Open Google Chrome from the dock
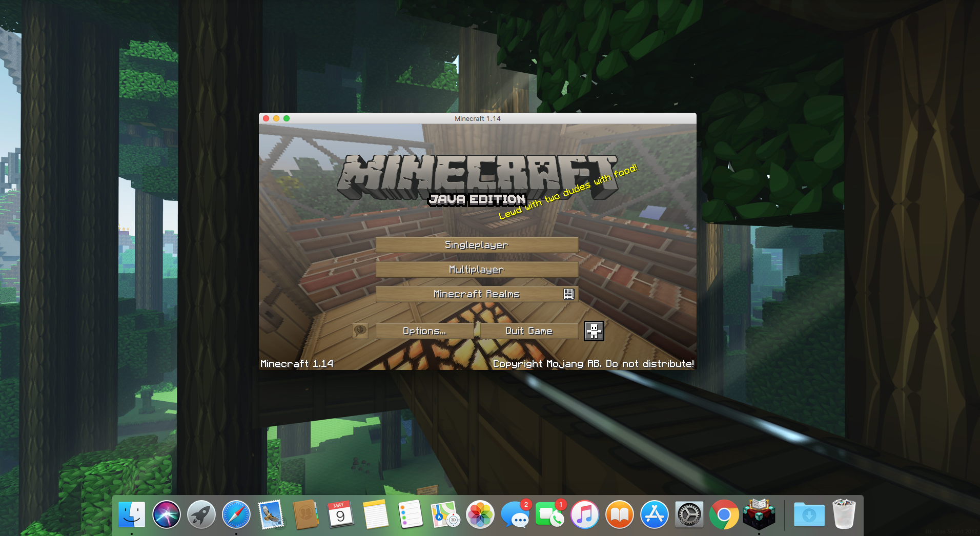Viewport: 980px width, 536px height. [724, 514]
